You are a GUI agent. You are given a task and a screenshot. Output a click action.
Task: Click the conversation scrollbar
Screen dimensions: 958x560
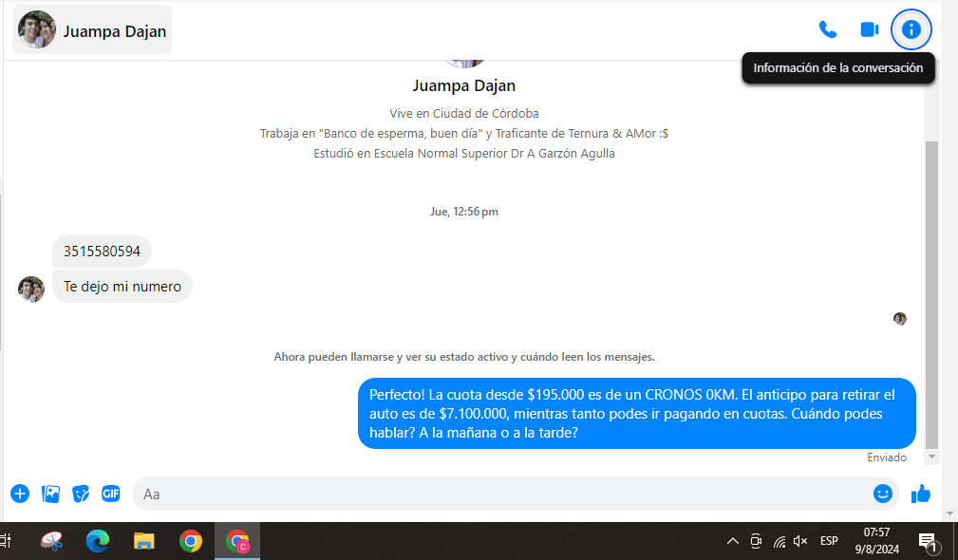(x=931, y=285)
